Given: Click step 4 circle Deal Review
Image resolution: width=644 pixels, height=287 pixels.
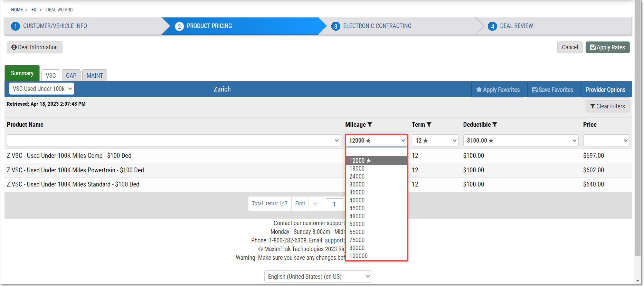Looking at the screenshot, I should point(492,26).
